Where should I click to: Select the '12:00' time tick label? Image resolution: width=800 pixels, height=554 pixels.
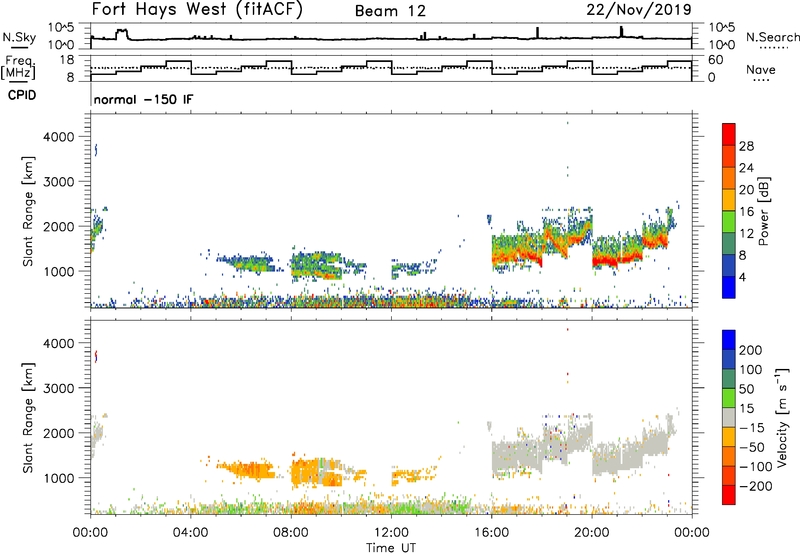(391, 533)
